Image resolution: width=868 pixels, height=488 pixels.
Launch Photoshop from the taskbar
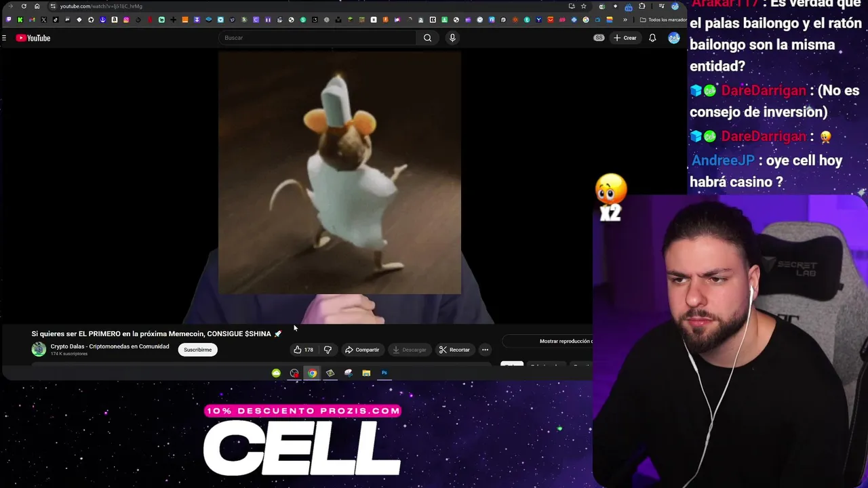(384, 373)
